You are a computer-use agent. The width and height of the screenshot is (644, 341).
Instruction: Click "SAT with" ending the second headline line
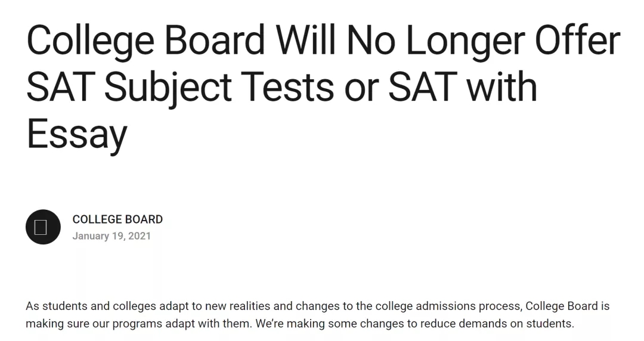[x=463, y=86]
